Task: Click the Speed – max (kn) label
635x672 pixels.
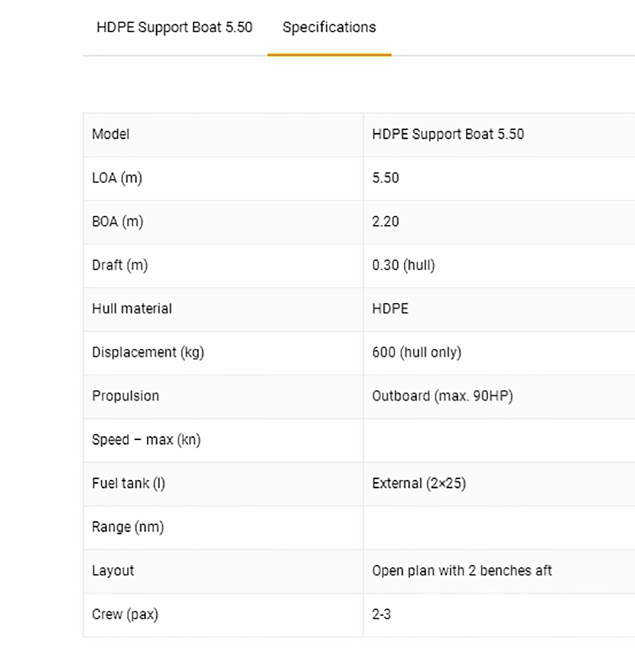Action: click(146, 439)
